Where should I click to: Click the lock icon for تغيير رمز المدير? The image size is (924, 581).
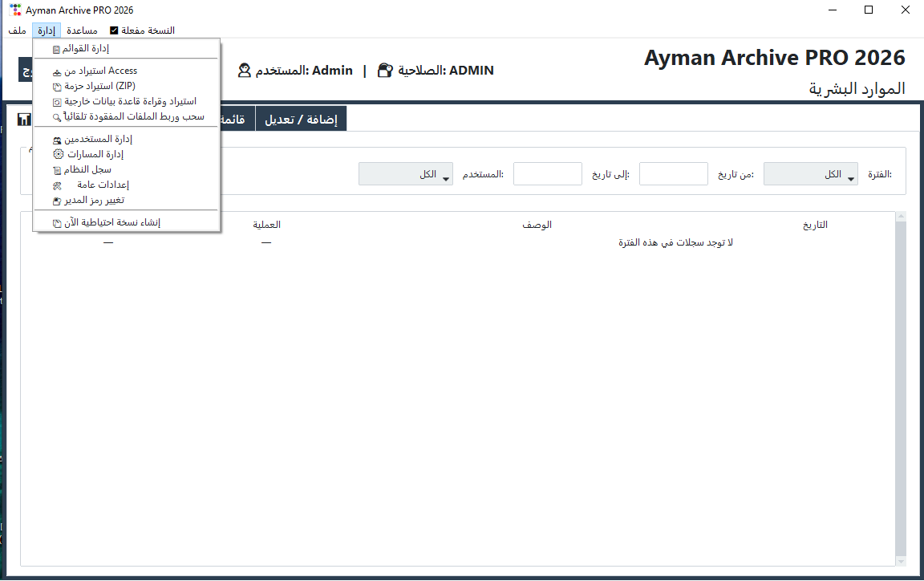pos(57,201)
